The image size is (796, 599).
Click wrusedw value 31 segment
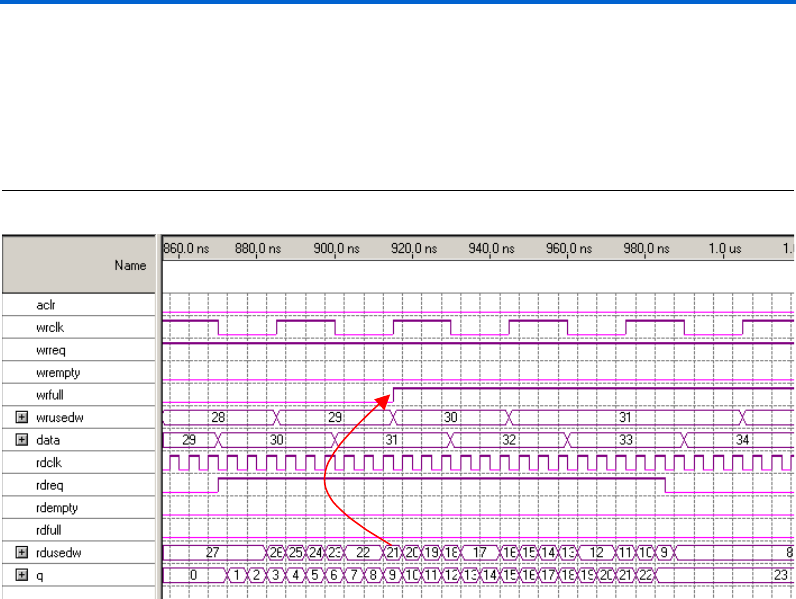625,417
